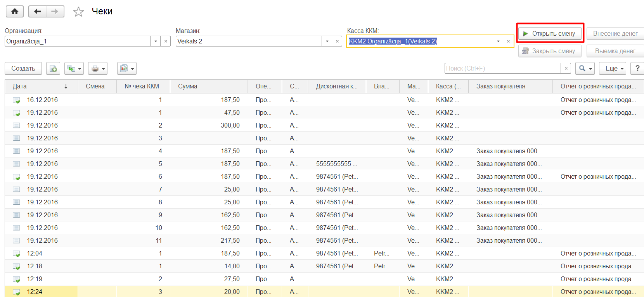The height and width of the screenshot is (297, 644).
Task: Select Отчет о розничных cell in 12:24 row
Action: coord(598,292)
